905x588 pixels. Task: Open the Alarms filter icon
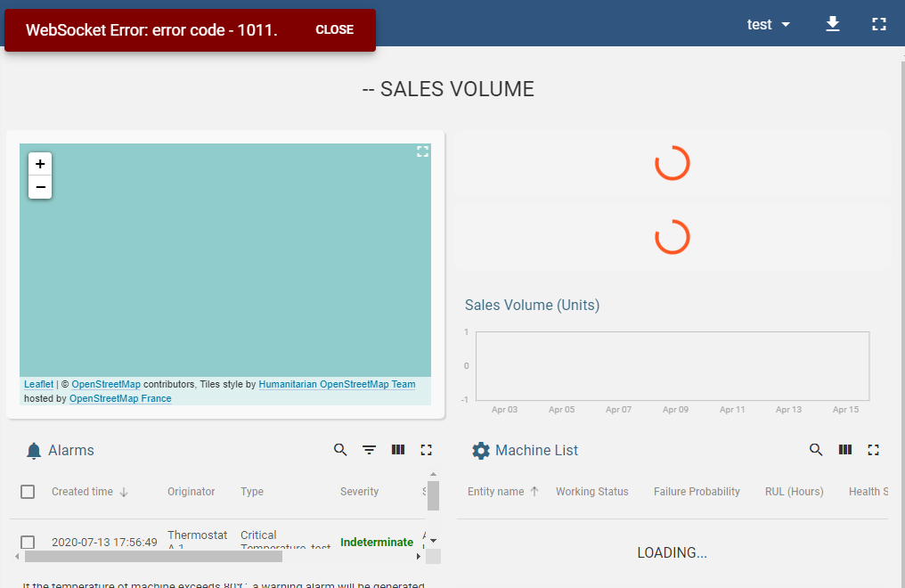[x=369, y=450]
